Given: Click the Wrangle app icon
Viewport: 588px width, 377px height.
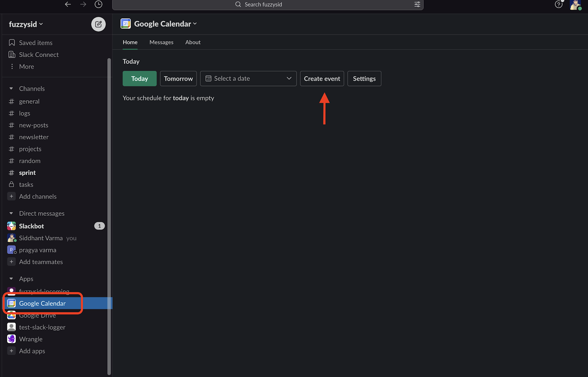Looking at the screenshot, I should point(11,339).
